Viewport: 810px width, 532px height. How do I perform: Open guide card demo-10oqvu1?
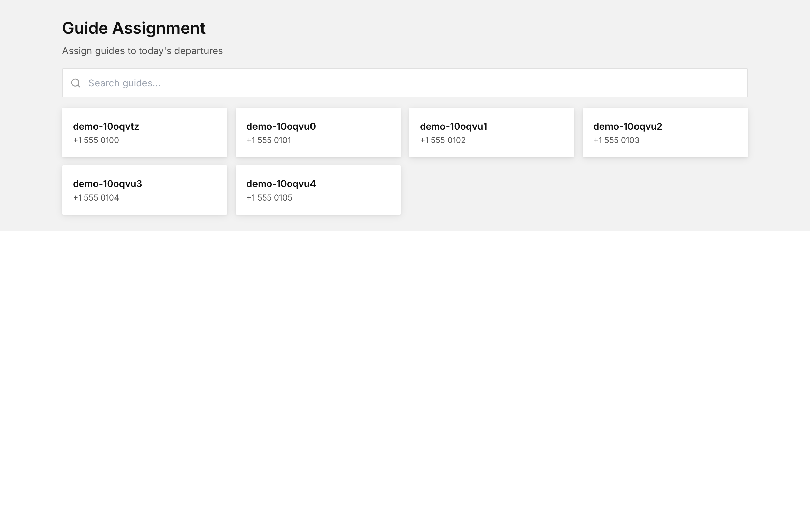click(491, 133)
